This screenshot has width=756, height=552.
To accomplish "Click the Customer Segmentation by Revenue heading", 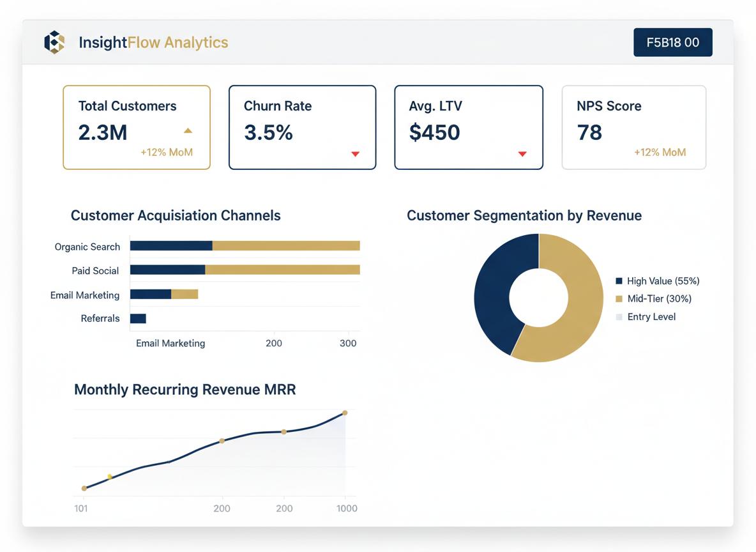I will click(524, 215).
